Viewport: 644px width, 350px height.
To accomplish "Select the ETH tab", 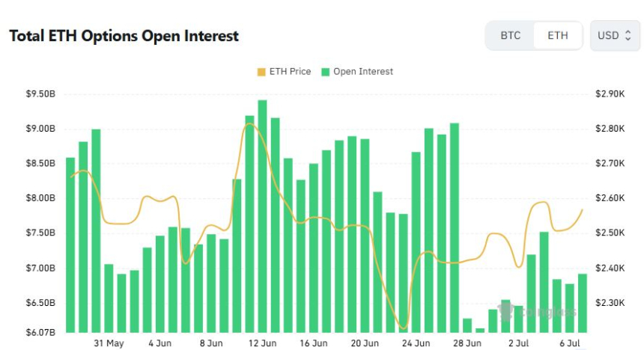I will (557, 36).
